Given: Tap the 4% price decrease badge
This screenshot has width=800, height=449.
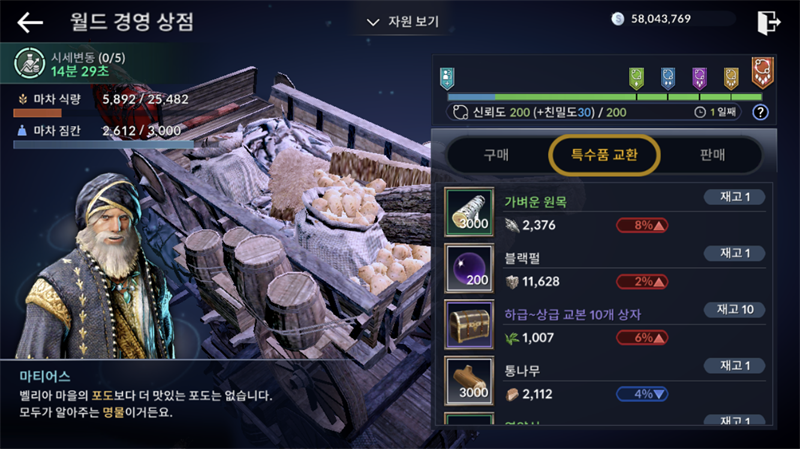Looking at the screenshot, I should pos(642,394).
